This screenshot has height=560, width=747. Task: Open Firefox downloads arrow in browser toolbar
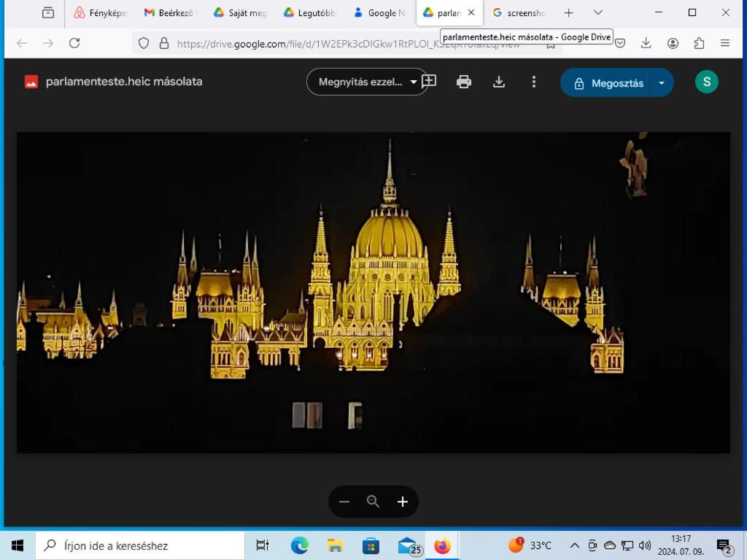[646, 43]
